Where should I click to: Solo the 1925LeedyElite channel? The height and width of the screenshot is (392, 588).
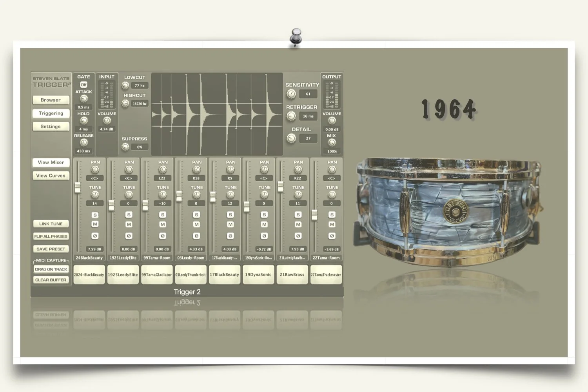click(129, 215)
